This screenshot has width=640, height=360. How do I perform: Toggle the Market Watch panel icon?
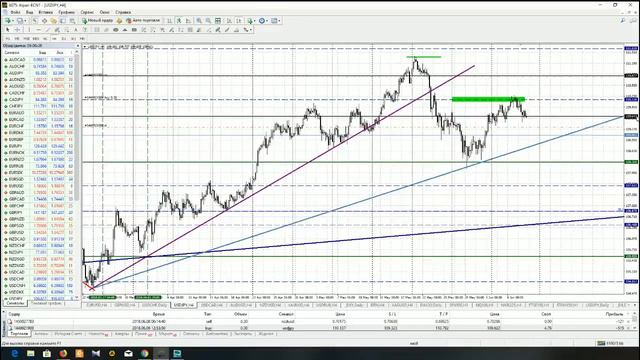36,20
